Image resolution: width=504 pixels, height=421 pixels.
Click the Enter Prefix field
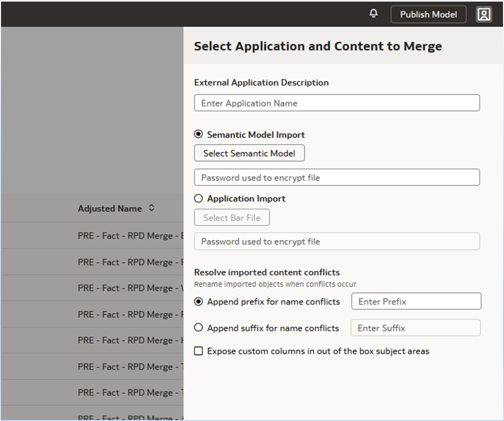click(x=416, y=301)
